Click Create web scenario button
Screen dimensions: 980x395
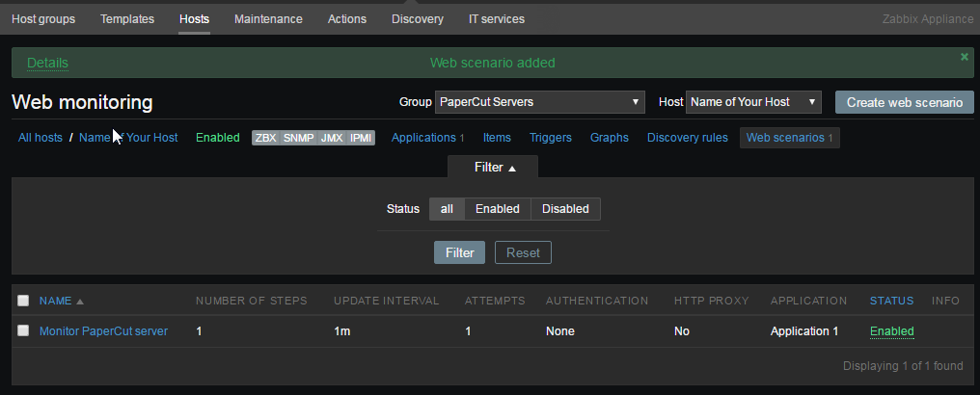[905, 102]
